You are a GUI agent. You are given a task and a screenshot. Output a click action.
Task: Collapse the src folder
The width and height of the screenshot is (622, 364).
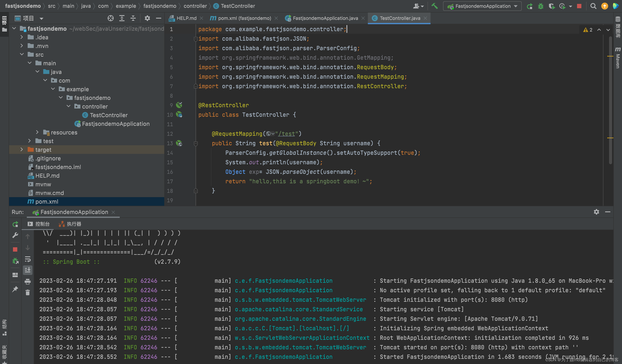pyautogui.click(x=22, y=54)
